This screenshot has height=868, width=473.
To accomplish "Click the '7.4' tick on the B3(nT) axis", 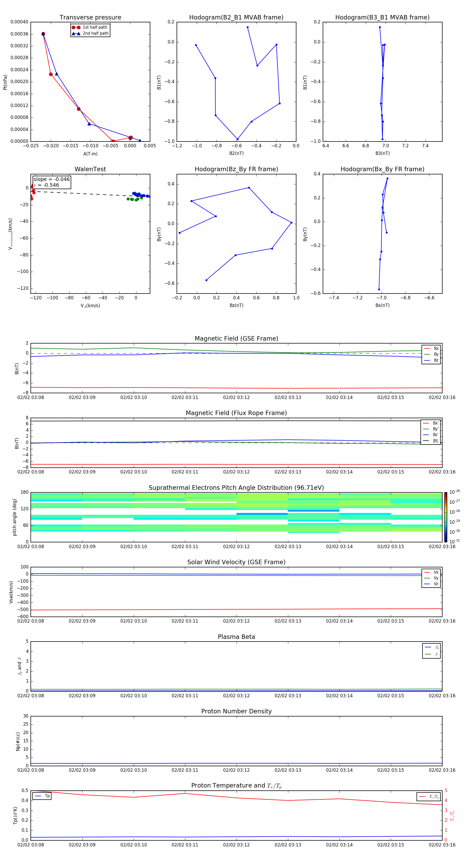I will (425, 146).
